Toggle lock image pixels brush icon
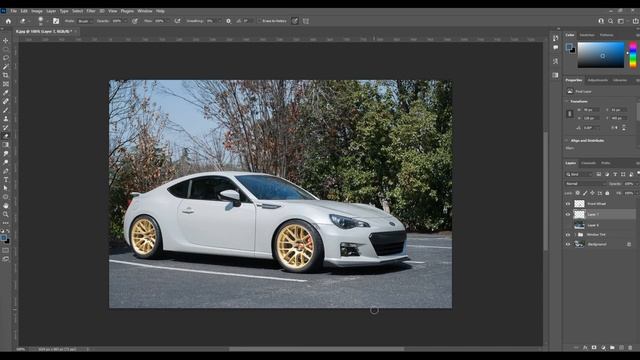Image resolution: width=640 pixels, height=360 pixels. coord(585,193)
